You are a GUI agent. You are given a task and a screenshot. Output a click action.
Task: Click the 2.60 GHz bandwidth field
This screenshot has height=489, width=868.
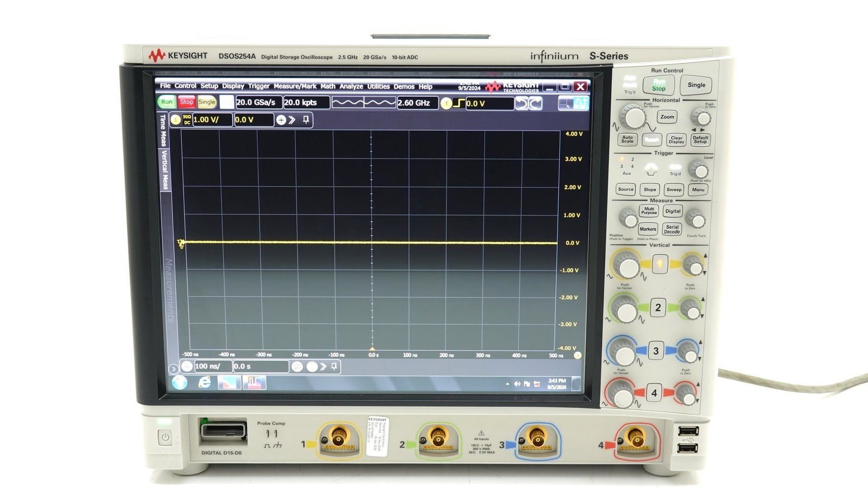(x=418, y=103)
